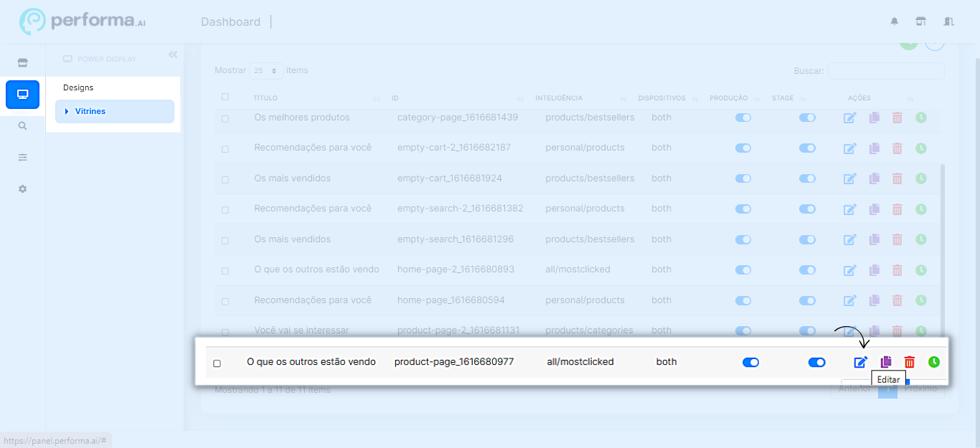Toggle Produção switch for home-page-2_1616680893

[743, 270]
